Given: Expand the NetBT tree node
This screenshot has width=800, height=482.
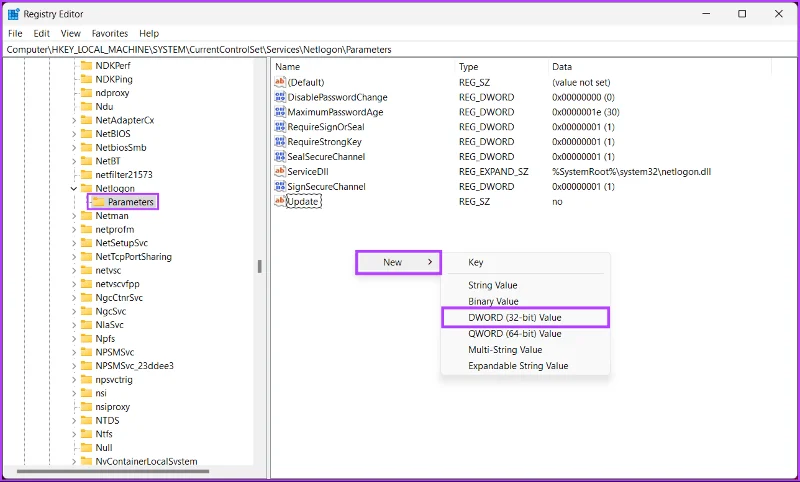Looking at the screenshot, I should point(73,161).
